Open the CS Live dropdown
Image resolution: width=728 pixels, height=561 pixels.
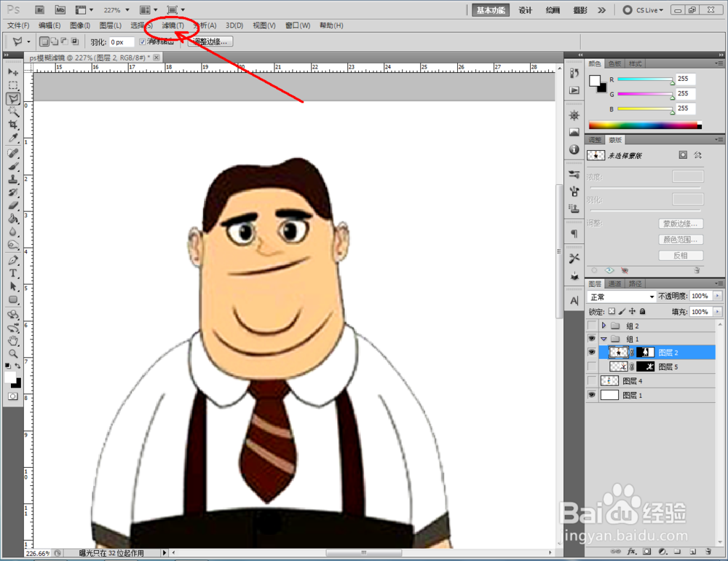tap(643, 9)
